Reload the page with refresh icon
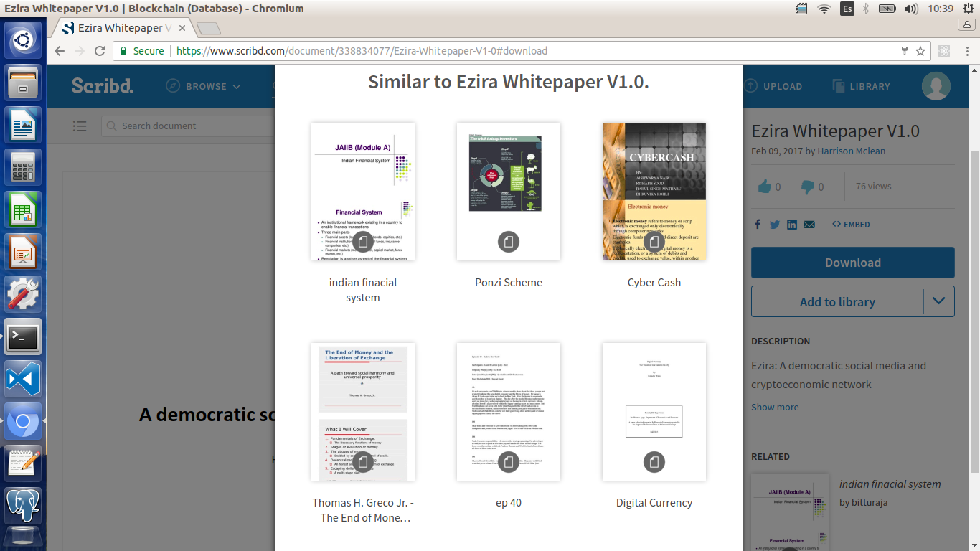Screen dimensions: 980x551 coord(100,51)
